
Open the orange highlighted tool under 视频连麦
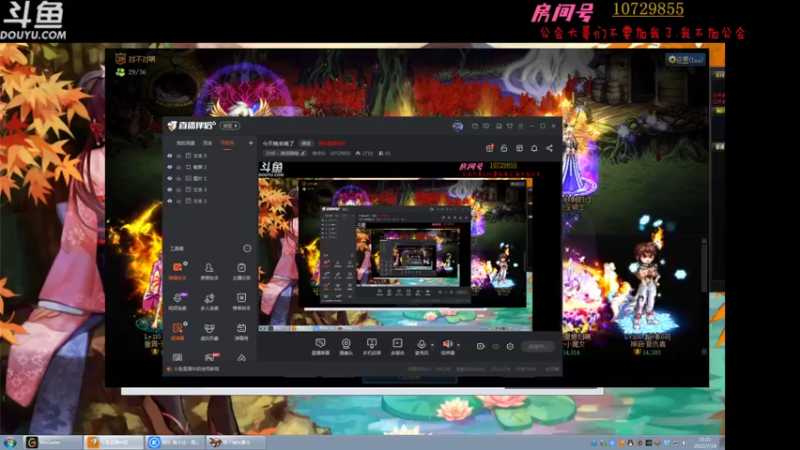(178, 331)
